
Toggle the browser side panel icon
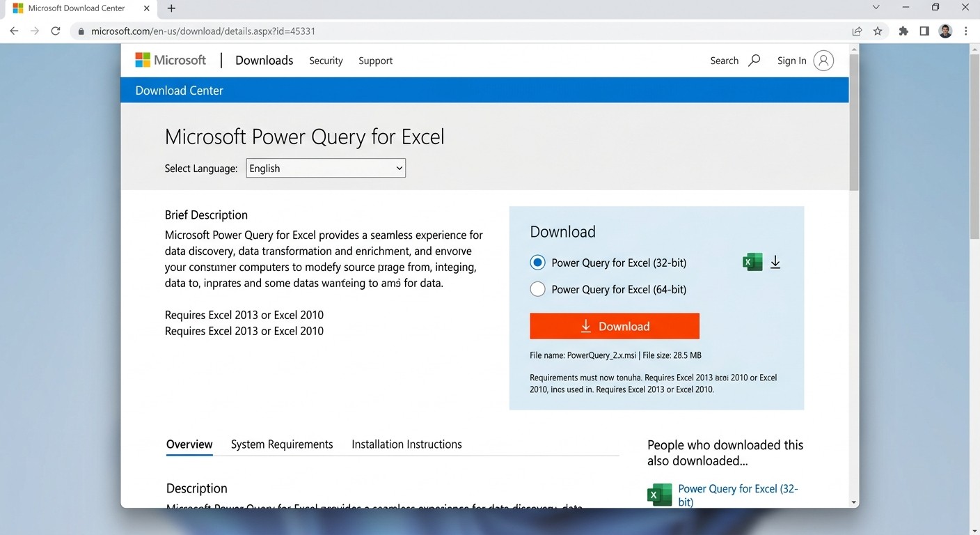924,31
